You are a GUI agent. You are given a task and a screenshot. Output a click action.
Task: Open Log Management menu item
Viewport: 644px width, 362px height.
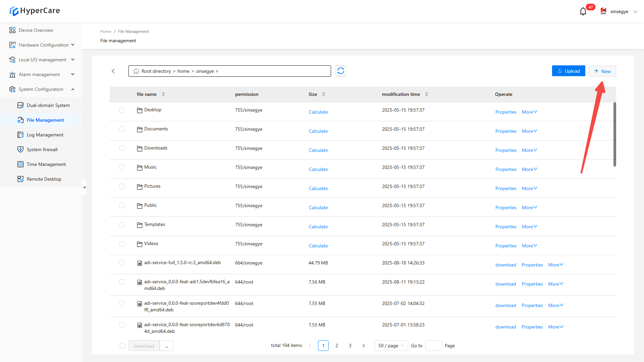(x=45, y=135)
